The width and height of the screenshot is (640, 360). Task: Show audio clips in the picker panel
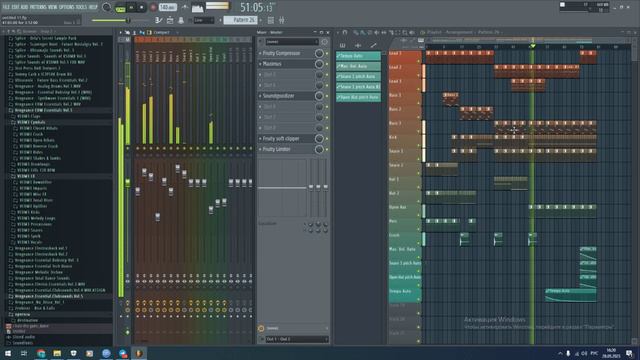[358, 46]
